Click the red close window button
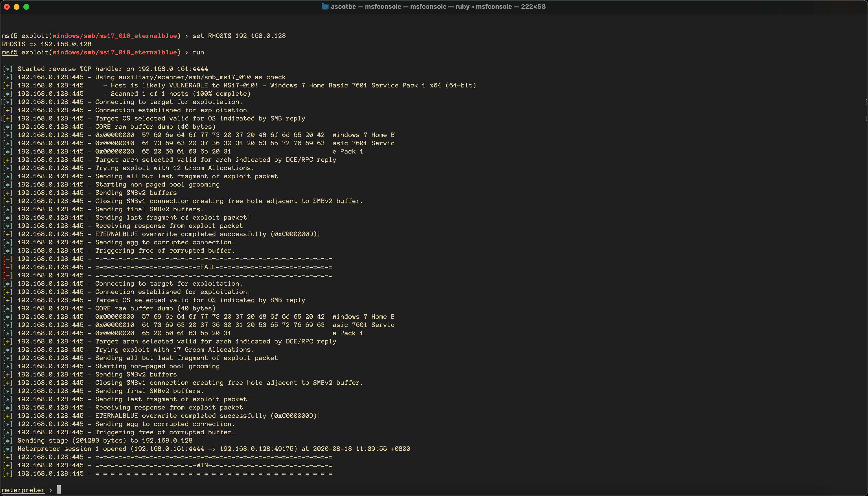 [7, 7]
